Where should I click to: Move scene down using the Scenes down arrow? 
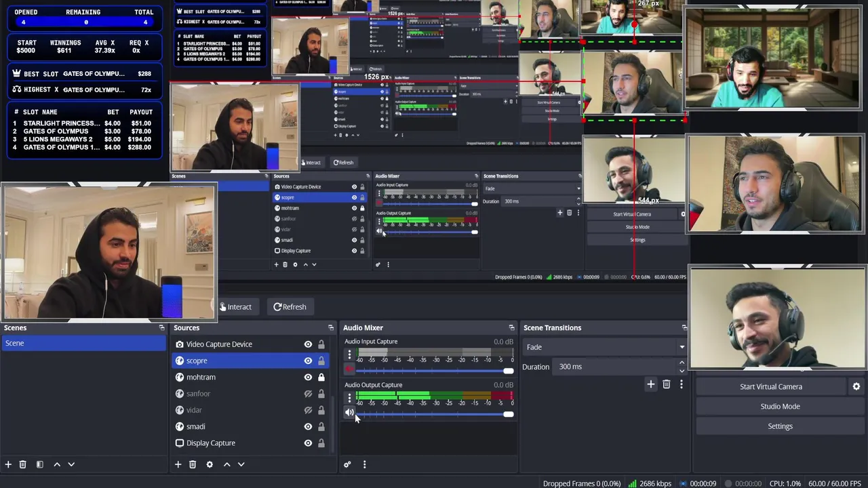click(71, 464)
